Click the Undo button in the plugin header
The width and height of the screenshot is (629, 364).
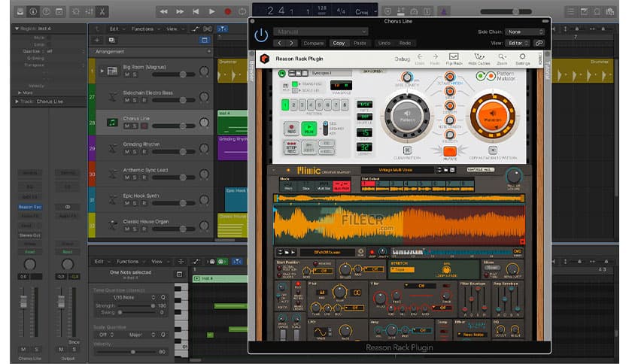coord(384,43)
